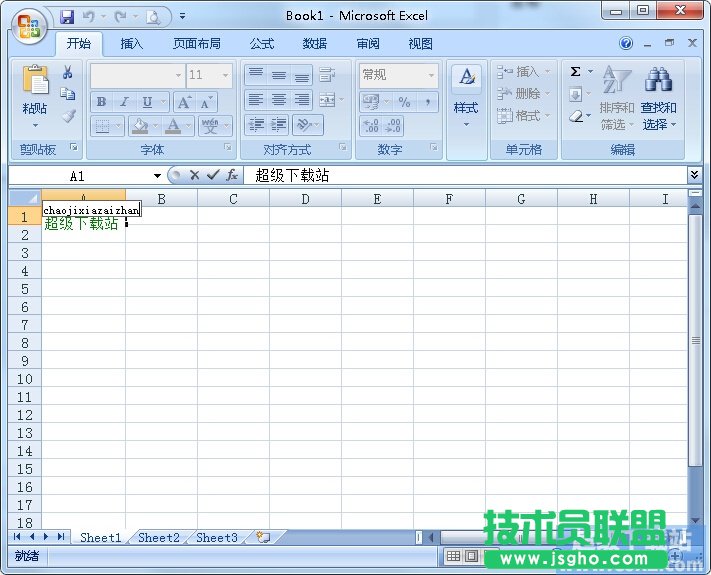This screenshot has height=575, width=711.
Task: Click the Office button
Action: click(29, 26)
